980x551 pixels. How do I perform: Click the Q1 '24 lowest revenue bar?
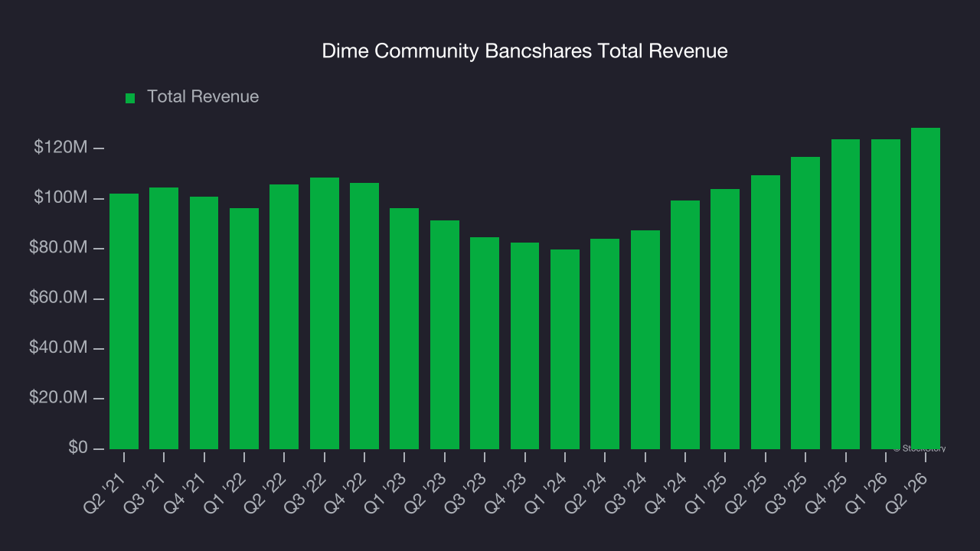click(565, 349)
